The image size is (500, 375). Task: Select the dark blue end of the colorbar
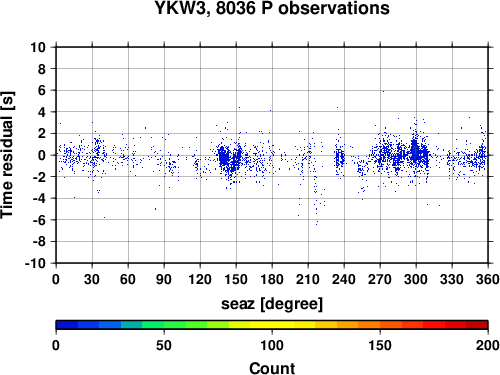(67, 325)
